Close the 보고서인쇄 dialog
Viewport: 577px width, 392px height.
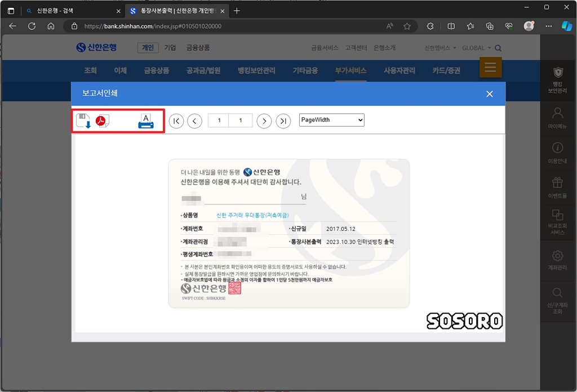[x=490, y=93]
